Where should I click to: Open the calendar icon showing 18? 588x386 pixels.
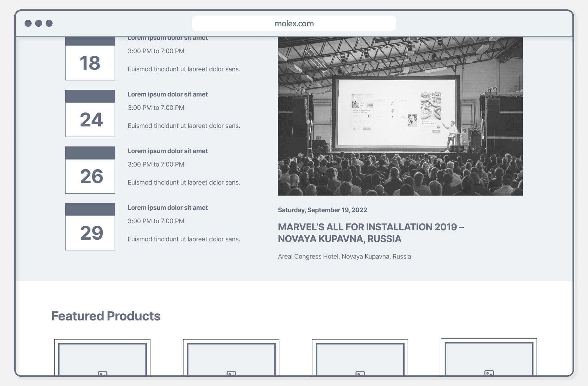click(x=90, y=59)
